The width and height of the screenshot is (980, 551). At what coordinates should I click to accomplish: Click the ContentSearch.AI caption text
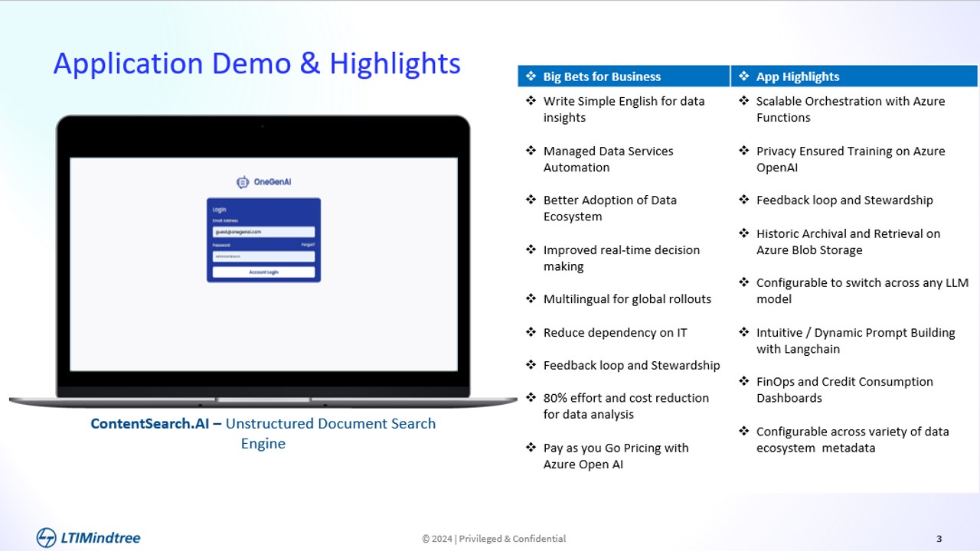pyautogui.click(x=263, y=433)
